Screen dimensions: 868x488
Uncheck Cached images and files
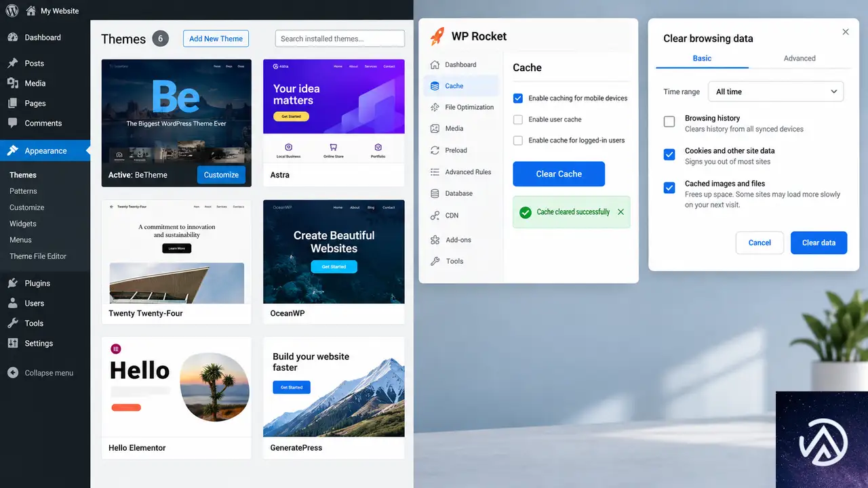click(x=669, y=187)
